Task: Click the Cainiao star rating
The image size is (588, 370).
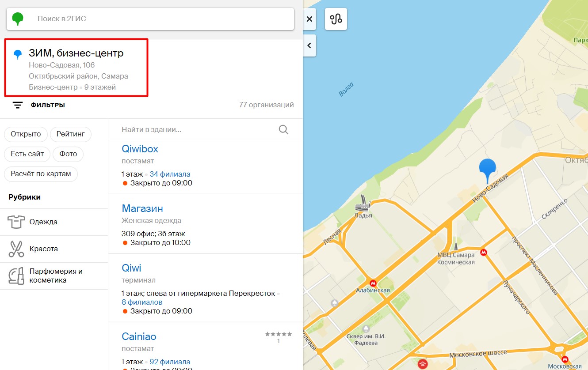Action: point(279,334)
